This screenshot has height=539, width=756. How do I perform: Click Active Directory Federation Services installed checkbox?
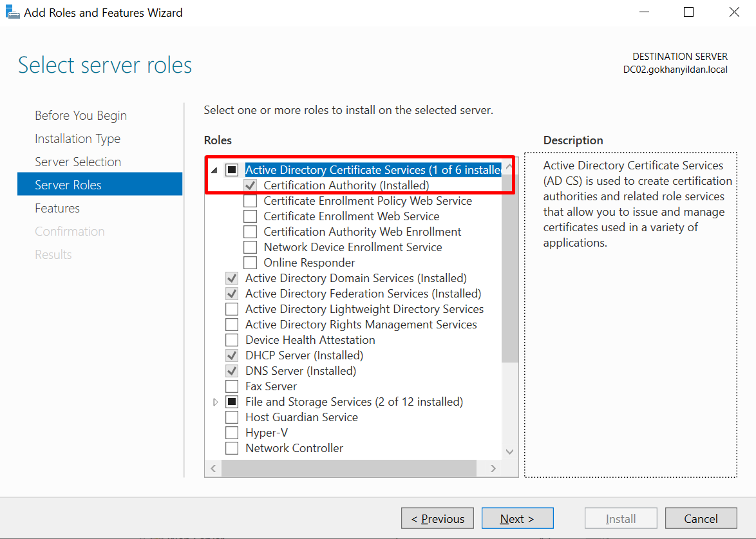tap(232, 293)
